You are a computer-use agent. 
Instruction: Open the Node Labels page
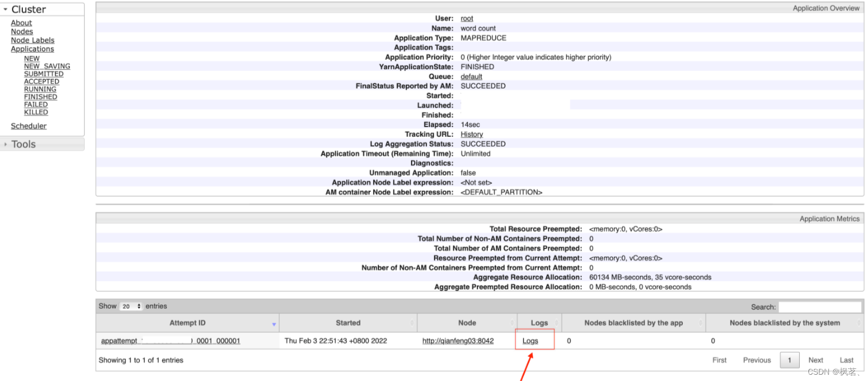click(x=32, y=40)
